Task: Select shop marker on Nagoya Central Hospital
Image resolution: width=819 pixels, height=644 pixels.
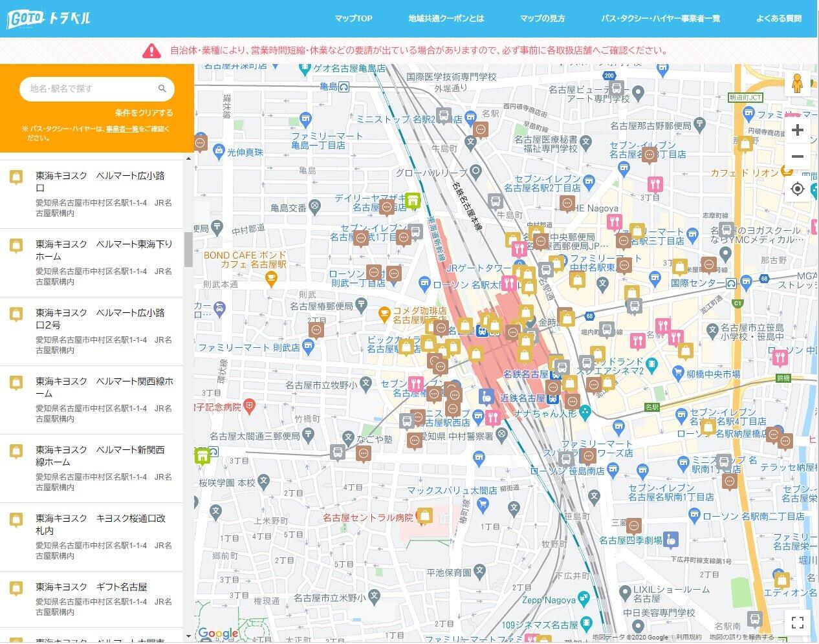Action: click(425, 516)
